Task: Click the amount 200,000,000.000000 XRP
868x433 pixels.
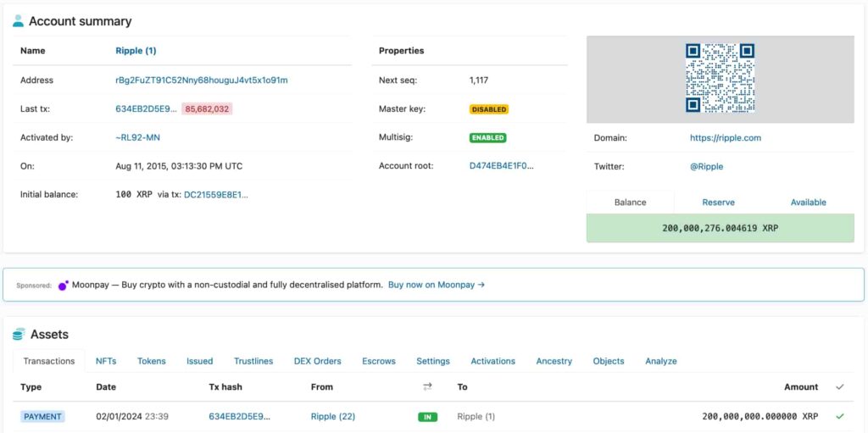Action: click(759, 416)
